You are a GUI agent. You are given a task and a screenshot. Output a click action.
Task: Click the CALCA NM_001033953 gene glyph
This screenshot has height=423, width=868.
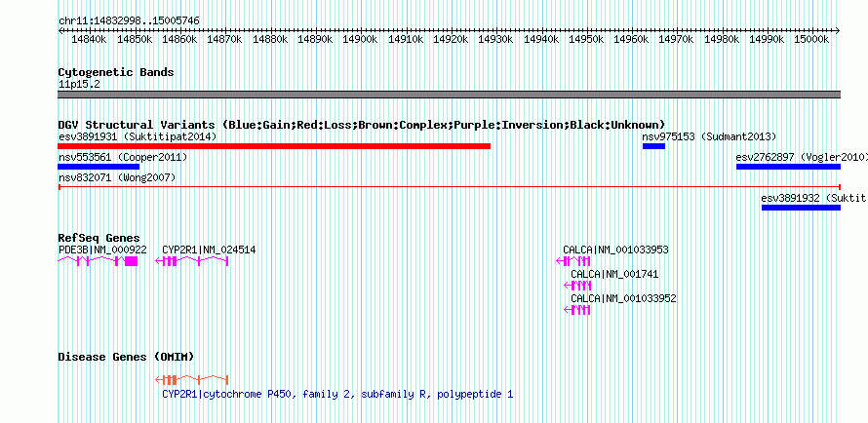click(x=573, y=261)
